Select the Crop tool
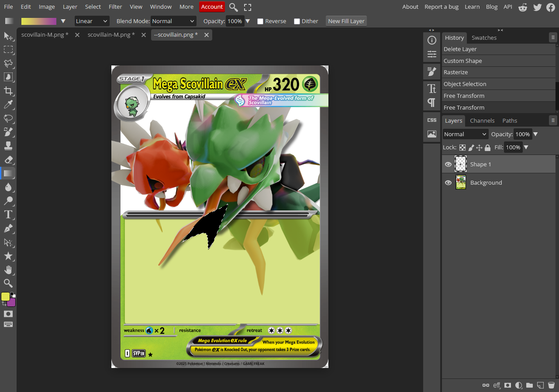The image size is (559, 392). pyautogui.click(x=8, y=91)
